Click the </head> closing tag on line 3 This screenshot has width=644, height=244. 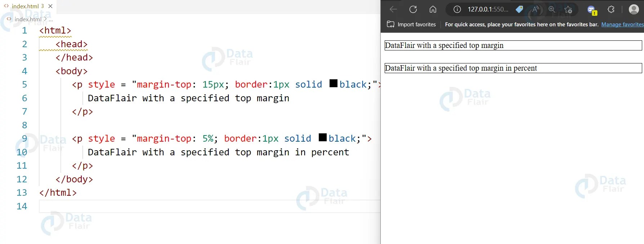74,57
